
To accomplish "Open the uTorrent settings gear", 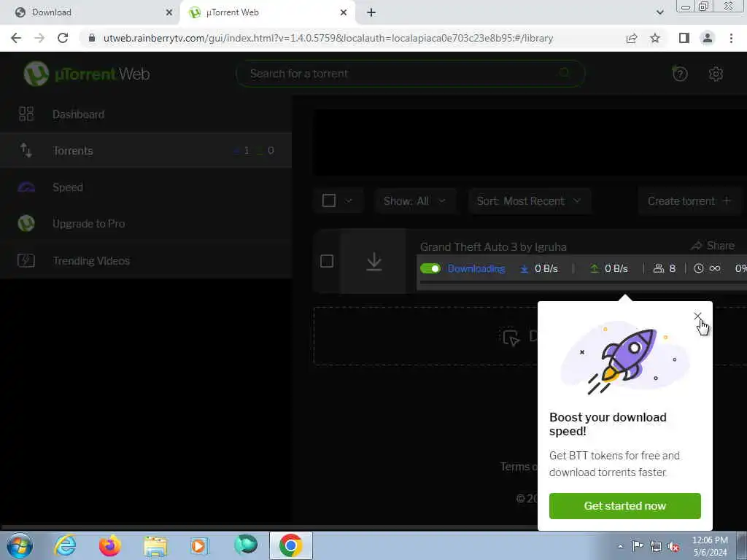I will [716, 74].
